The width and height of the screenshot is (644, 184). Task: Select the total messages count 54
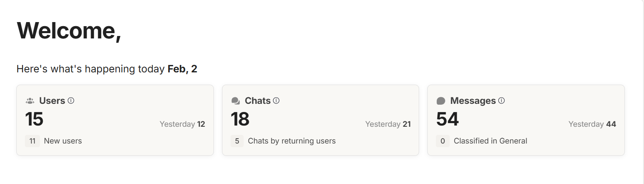point(447,119)
